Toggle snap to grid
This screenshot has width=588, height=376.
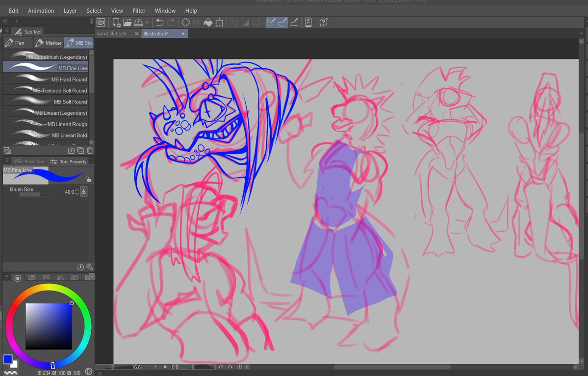294,23
